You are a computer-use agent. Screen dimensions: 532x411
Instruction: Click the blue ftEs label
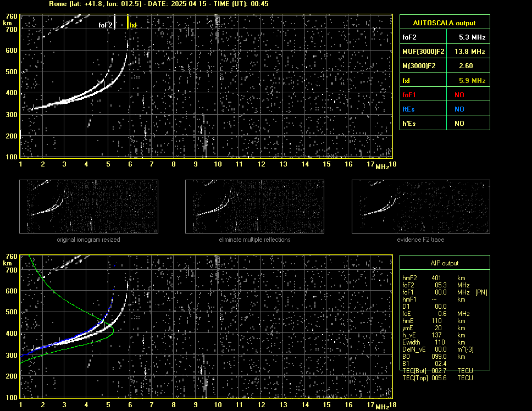[x=408, y=109]
